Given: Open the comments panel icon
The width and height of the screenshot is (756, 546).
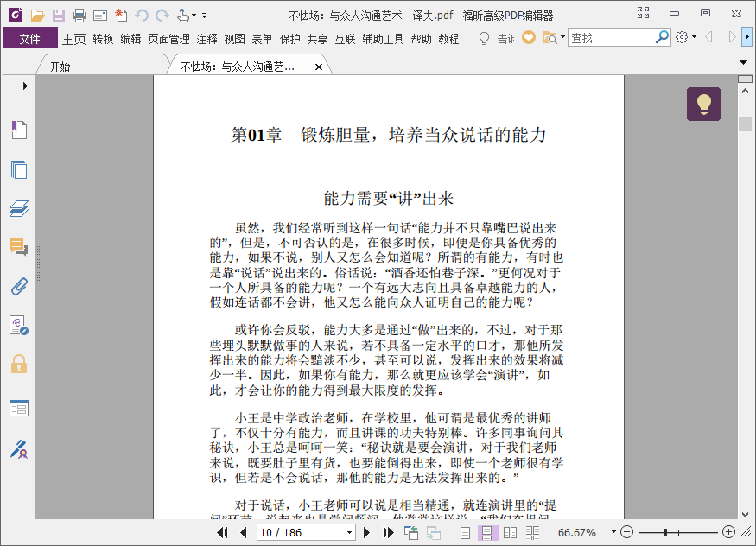Looking at the screenshot, I should click(x=19, y=247).
